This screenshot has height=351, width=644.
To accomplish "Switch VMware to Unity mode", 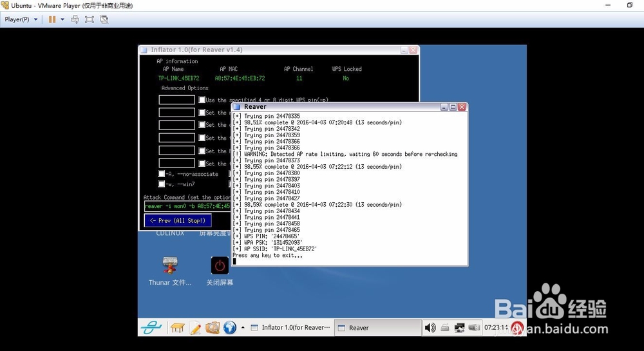I will [x=104, y=19].
